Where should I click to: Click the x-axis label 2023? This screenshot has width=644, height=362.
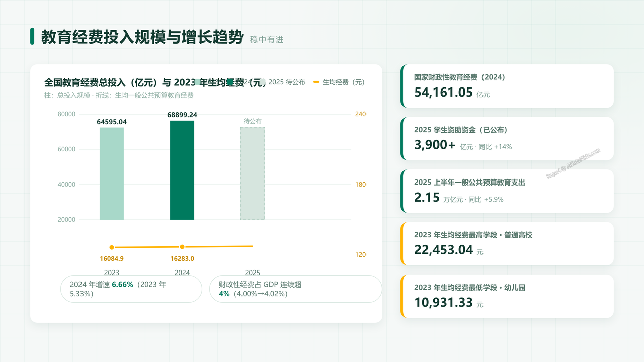(x=112, y=273)
